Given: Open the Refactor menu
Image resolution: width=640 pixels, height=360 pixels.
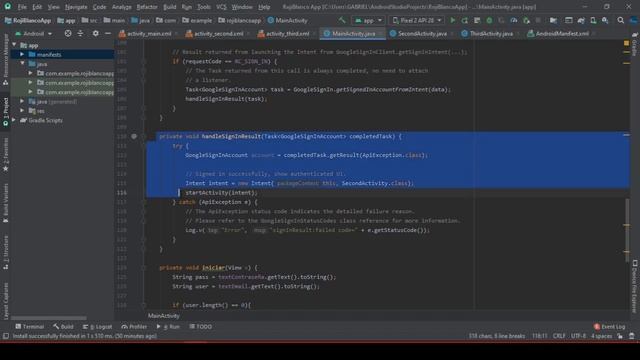Looking at the screenshot, I should tap(147, 7).
